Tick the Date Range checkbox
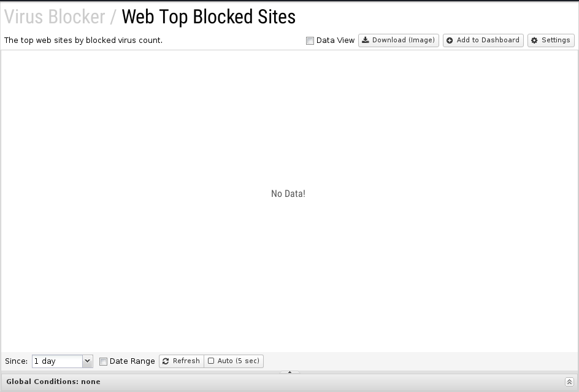This screenshot has width=579, height=392. 104,361
